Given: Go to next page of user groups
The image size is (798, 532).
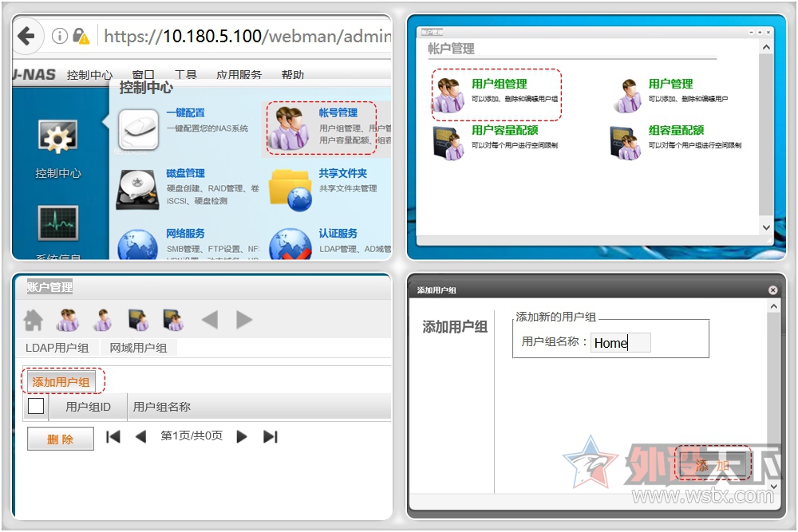Looking at the screenshot, I should click(242, 436).
